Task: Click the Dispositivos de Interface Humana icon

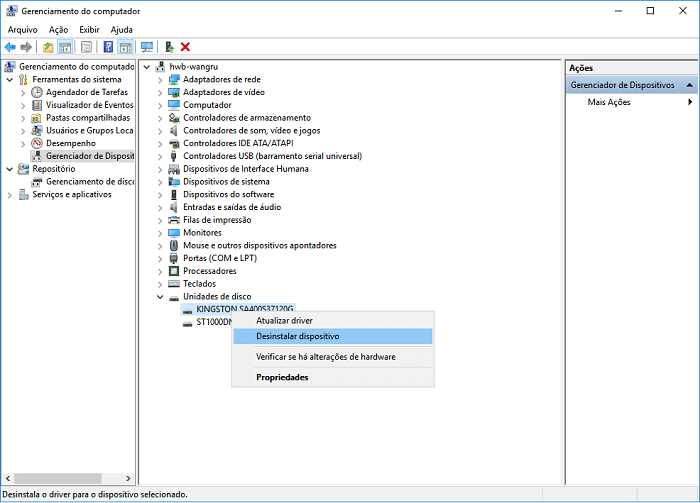Action: 174,169
